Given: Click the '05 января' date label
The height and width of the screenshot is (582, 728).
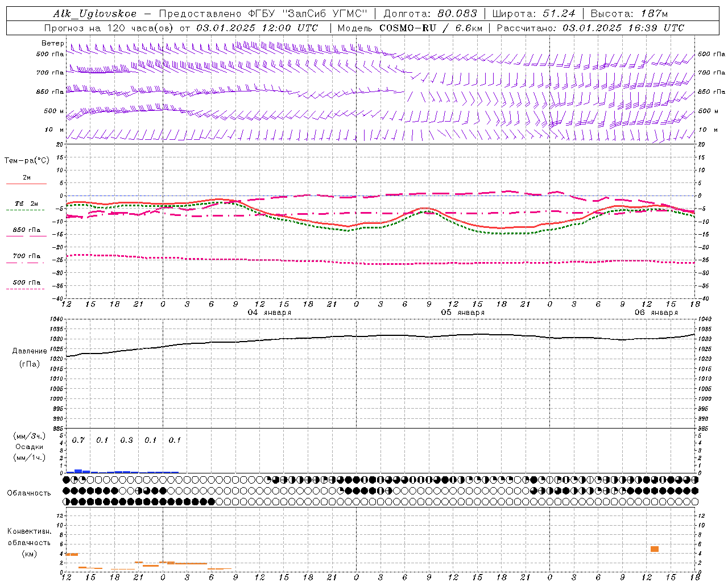Looking at the screenshot, I should [x=463, y=313].
